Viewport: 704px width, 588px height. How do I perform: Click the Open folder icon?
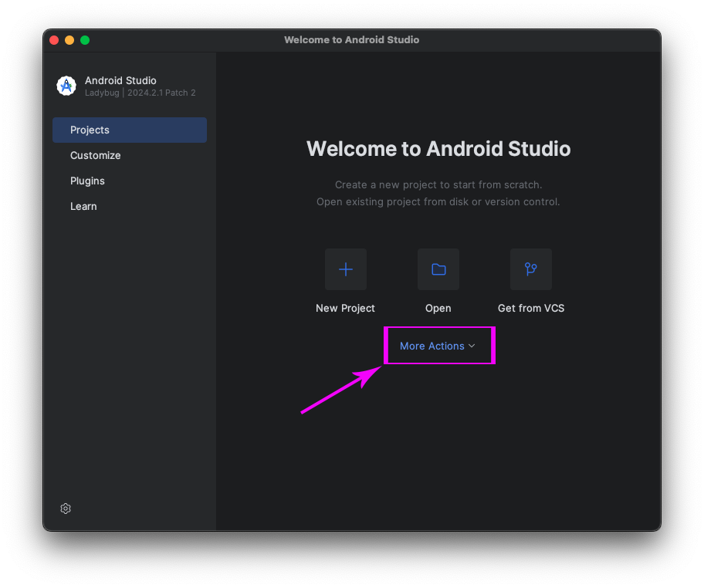(438, 269)
